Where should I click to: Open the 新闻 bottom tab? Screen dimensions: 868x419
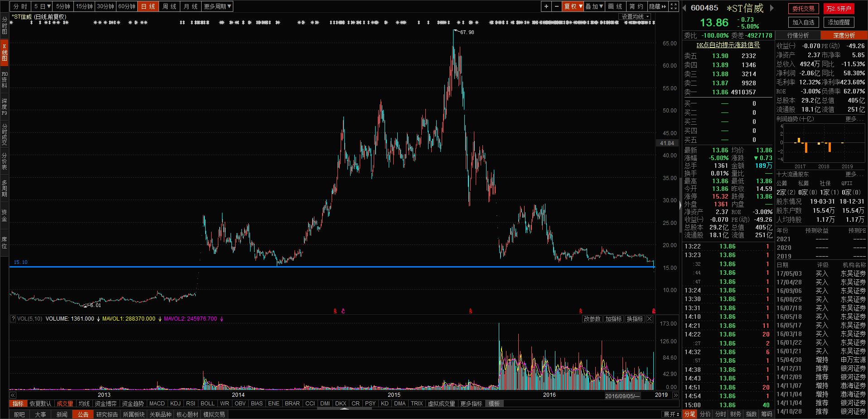pyautogui.click(x=62, y=414)
